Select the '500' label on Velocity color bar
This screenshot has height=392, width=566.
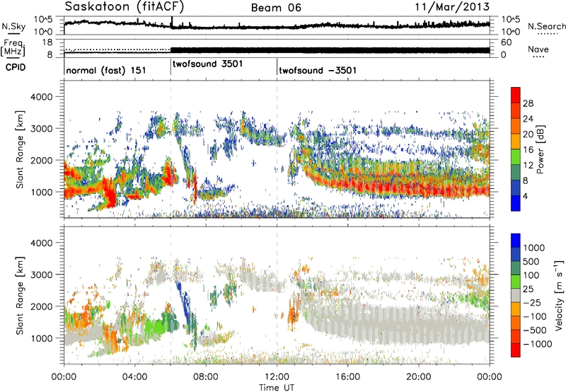point(531,261)
